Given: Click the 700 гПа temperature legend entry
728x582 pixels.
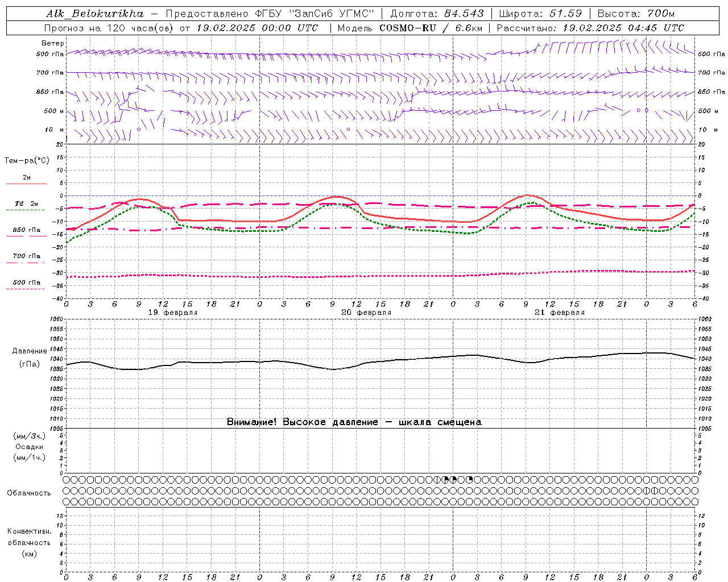Looking at the screenshot, I should (27, 256).
